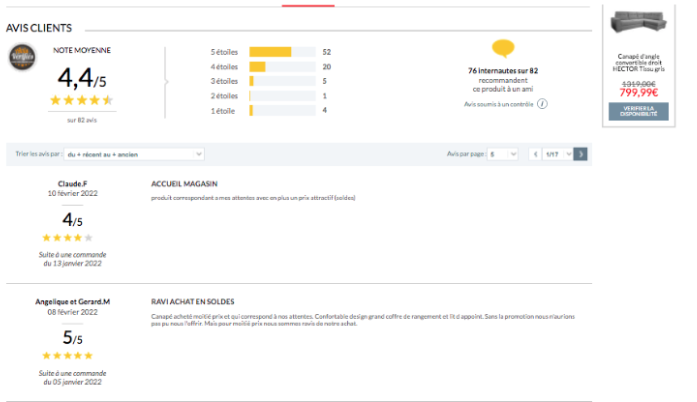697x402 pixels.
Task: Click the count 20 for 4 étoiles
Action: [x=327, y=67]
